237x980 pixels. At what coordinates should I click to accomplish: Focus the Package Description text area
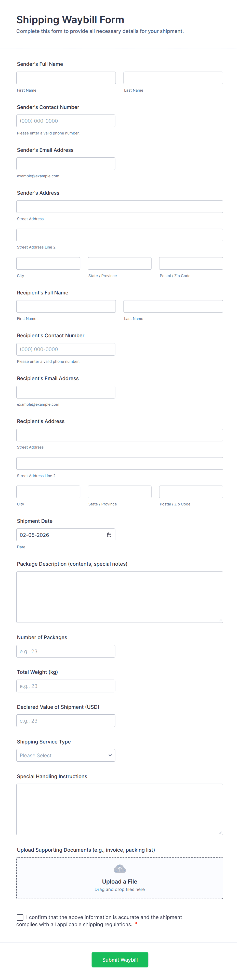coord(120,597)
